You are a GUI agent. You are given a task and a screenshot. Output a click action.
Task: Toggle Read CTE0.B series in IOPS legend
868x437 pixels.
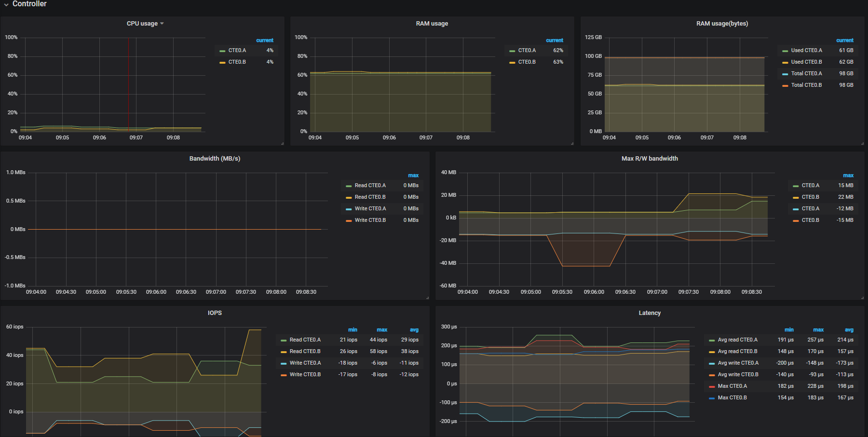[x=305, y=352]
